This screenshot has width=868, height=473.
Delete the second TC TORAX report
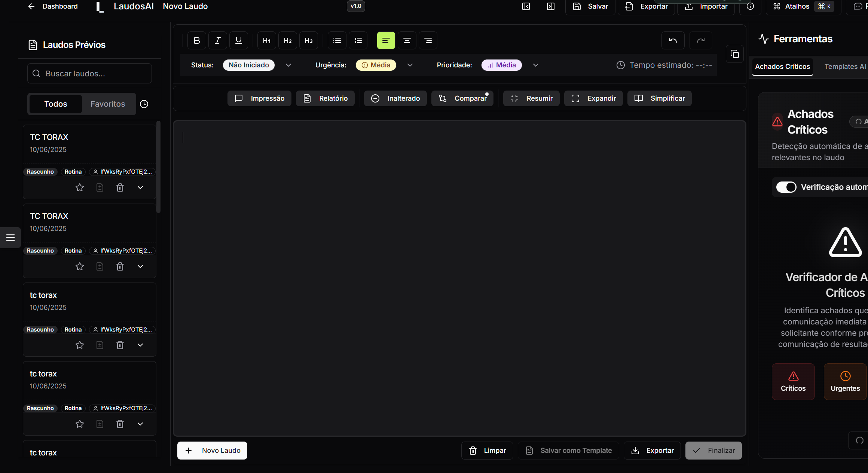[120, 266]
